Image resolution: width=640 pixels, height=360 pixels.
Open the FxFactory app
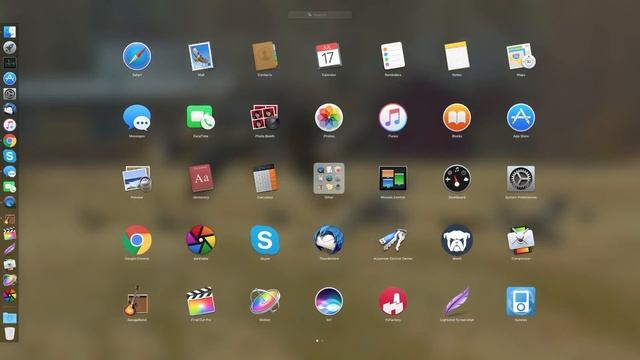(x=393, y=301)
